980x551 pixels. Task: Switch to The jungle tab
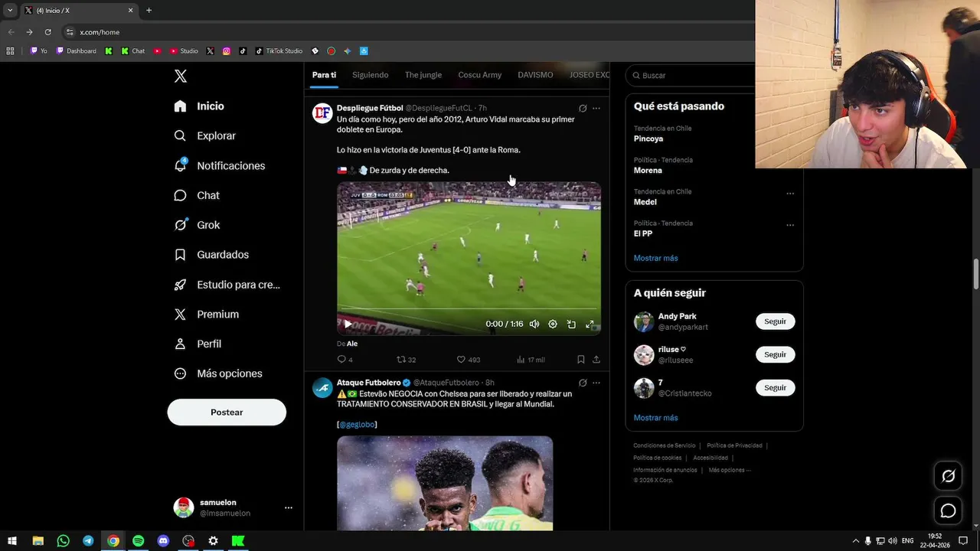(423, 75)
